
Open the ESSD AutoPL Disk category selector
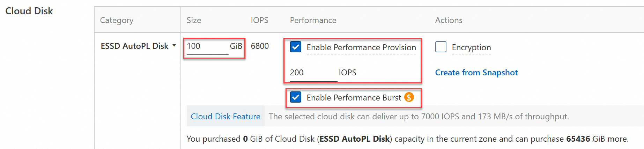tap(135, 46)
